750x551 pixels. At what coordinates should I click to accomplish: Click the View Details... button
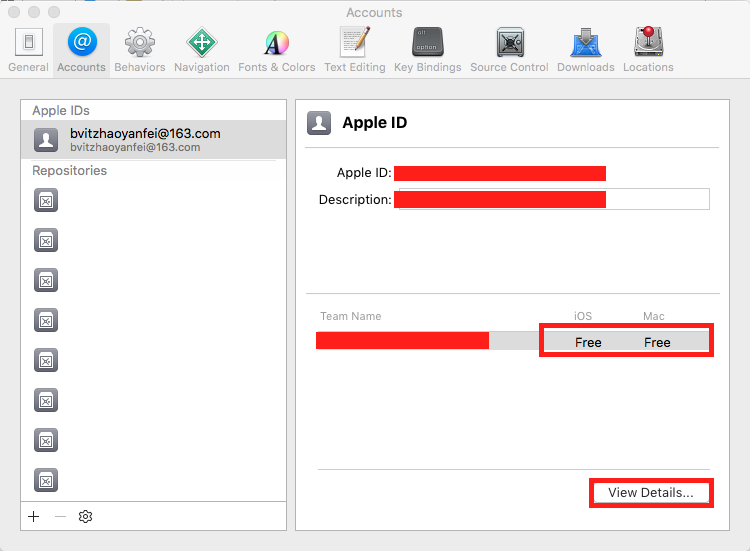point(651,493)
